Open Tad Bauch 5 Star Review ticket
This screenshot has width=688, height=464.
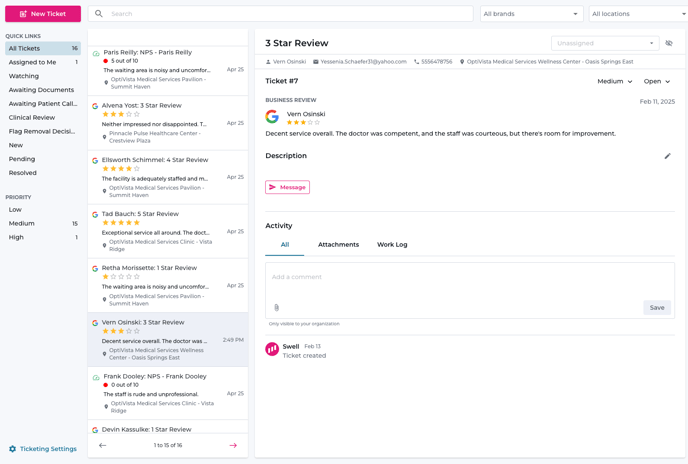[168, 231]
